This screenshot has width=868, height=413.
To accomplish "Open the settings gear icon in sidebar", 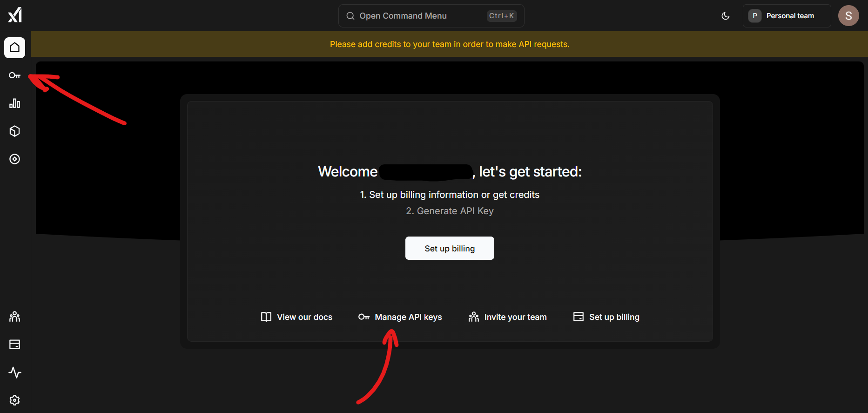I will tap(15, 400).
